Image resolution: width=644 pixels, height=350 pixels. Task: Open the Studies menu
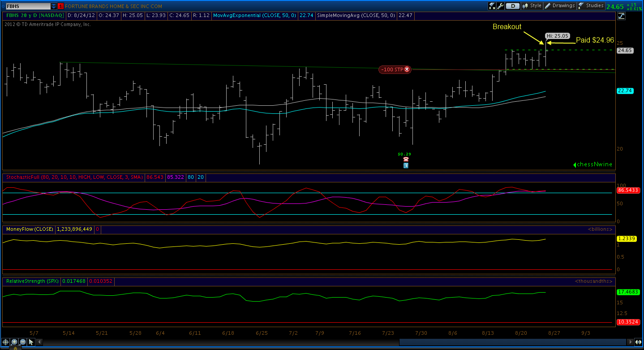pyautogui.click(x=591, y=6)
